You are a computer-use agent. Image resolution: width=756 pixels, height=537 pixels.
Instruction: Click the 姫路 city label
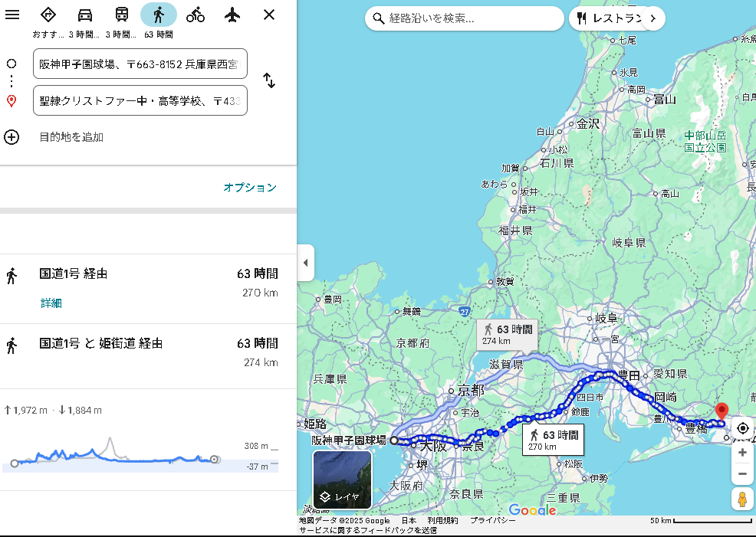[x=315, y=424]
